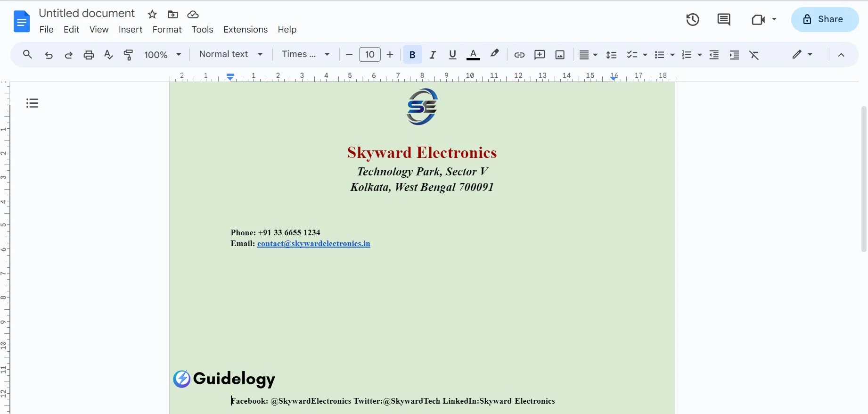Viewport: 868px width, 414px height.
Task: Run spelling and grammar check
Action: [108, 55]
